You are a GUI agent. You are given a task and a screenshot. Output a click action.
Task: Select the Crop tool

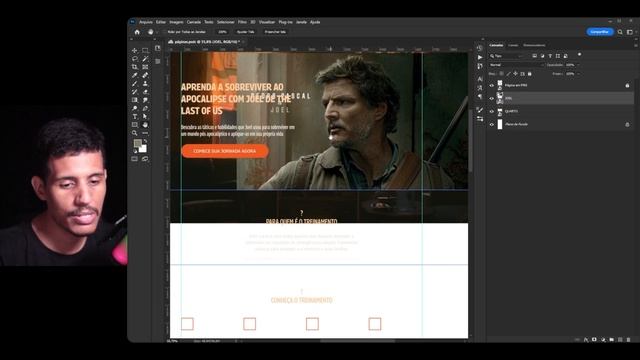pos(135,67)
